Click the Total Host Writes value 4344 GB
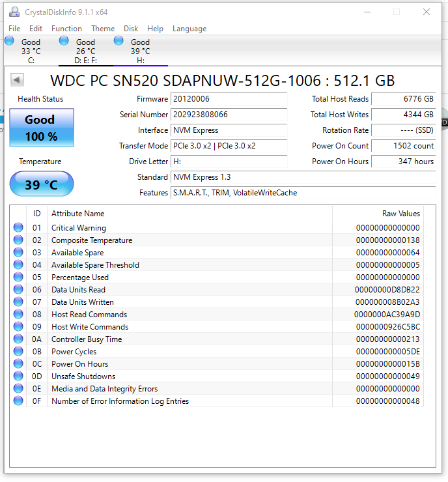This screenshot has height=482, width=448. 404,115
